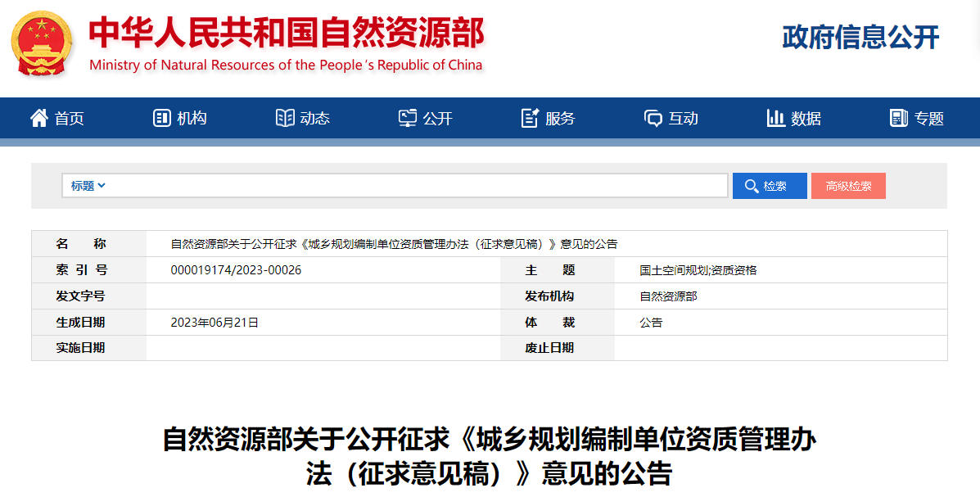Click the edit document icon beside 服务

530,118
